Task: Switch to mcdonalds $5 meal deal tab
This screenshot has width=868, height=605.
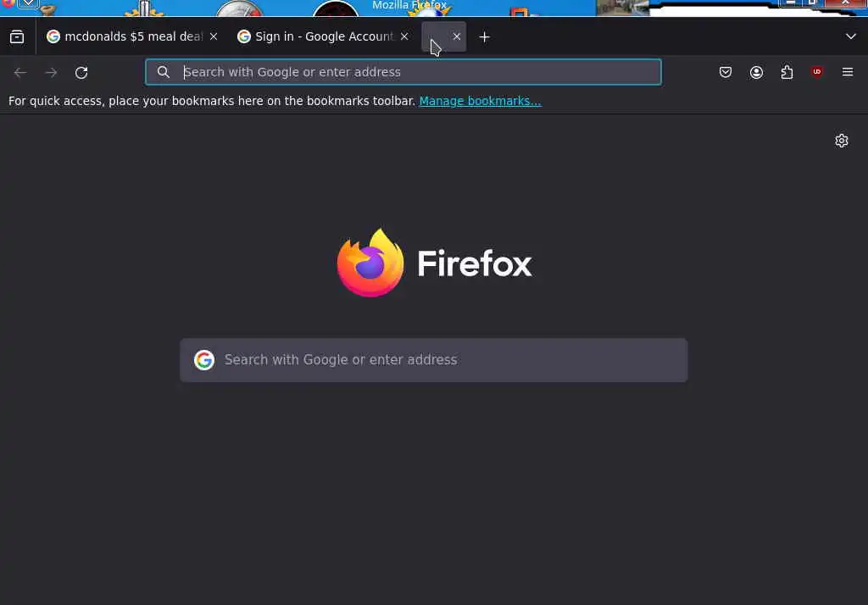Action: (x=132, y=36)
